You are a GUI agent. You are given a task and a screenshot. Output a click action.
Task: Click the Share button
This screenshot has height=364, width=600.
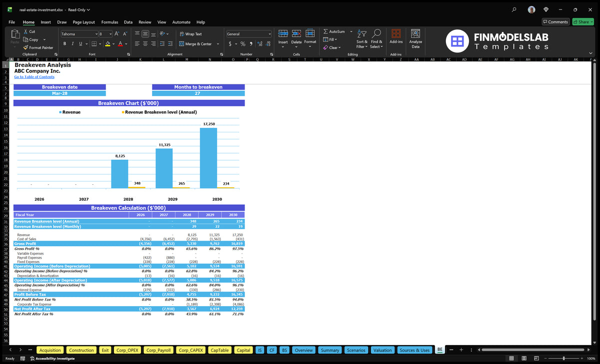coord(582,22)
